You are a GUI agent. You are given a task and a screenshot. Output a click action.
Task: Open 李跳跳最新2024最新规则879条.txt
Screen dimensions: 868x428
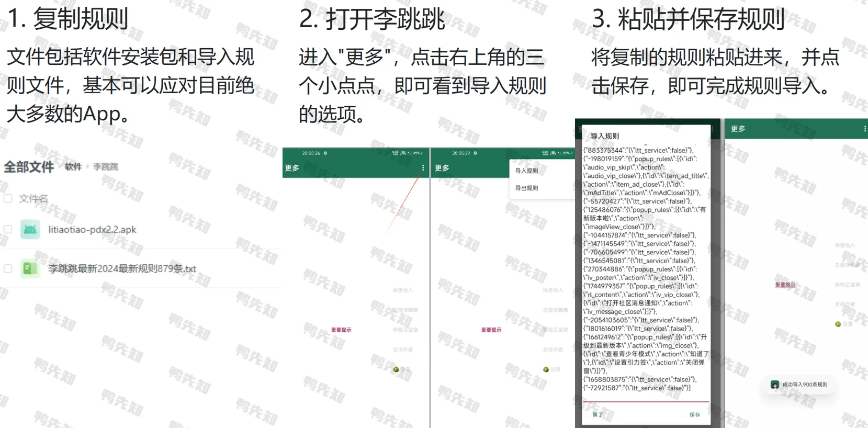(x=122, y=268)
